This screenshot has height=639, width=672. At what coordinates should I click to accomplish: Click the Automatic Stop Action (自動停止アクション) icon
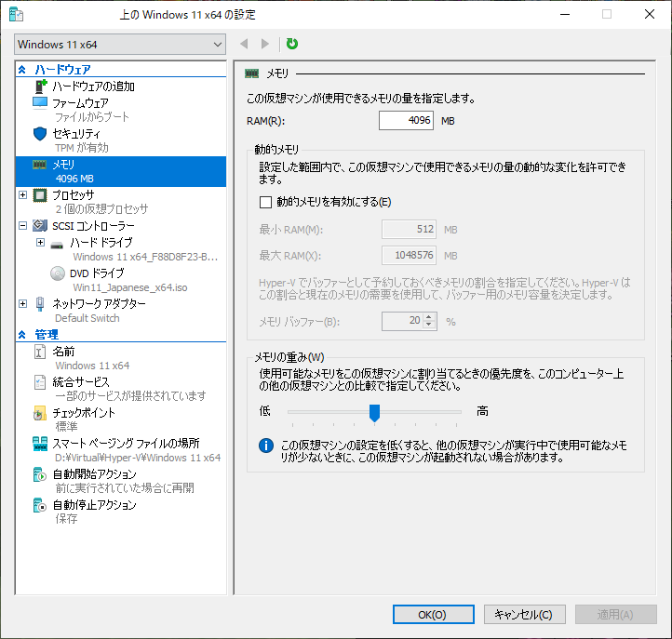[x=39, y=505]
